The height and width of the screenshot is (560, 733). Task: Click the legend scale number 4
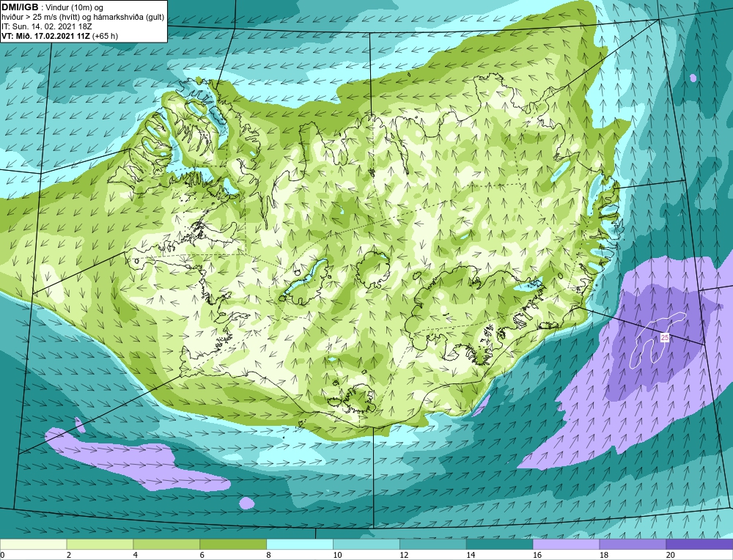[x=136, y=556]
